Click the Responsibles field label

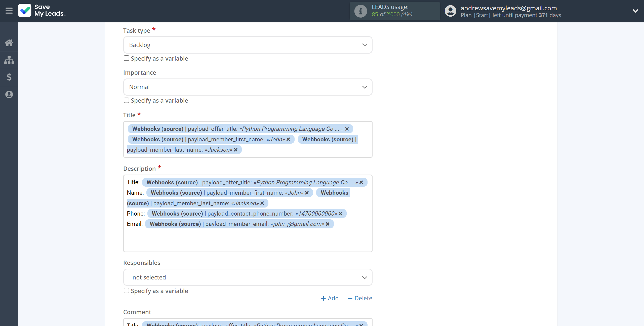(x=142, y=263)
